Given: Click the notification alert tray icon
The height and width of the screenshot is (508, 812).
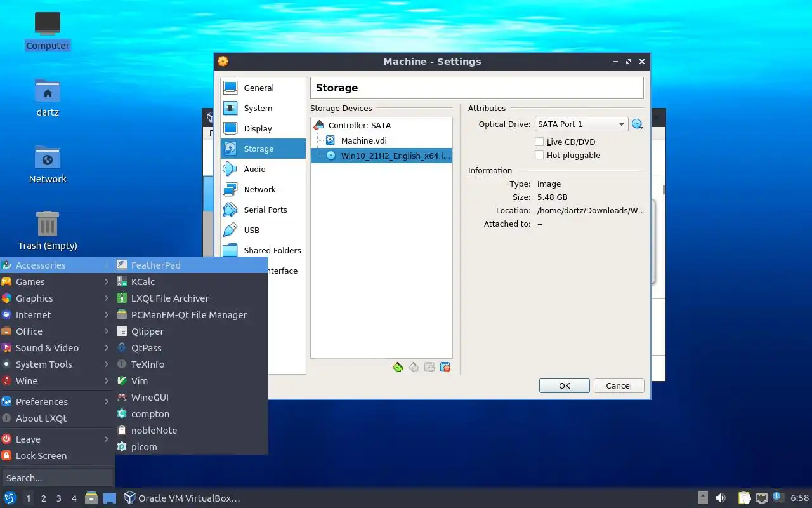Looking at the screenshot, I should (778, 497).
